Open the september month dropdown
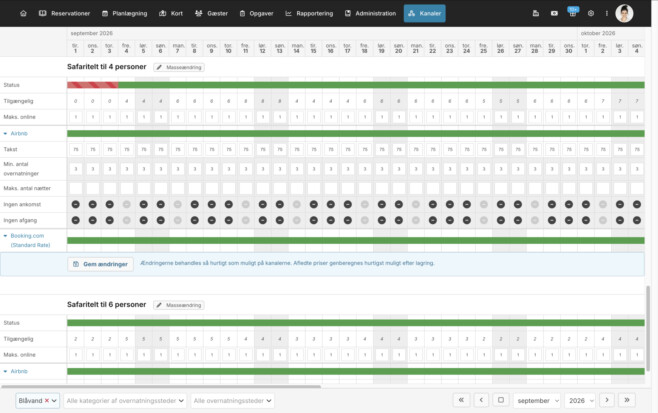The width and height of the screenshot is (658, 413). [x=537, y=400]
